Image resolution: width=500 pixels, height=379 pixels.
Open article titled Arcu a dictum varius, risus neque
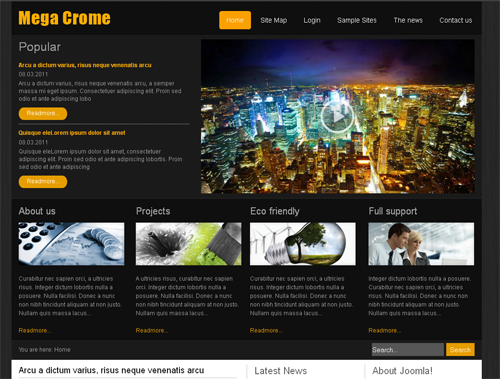85,65
